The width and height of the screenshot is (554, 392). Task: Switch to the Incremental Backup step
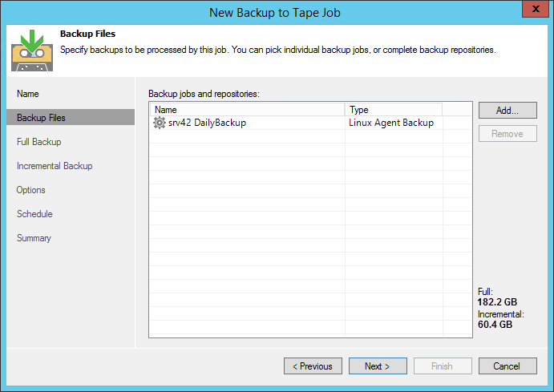pyautogui.click(x=55, y=166)
